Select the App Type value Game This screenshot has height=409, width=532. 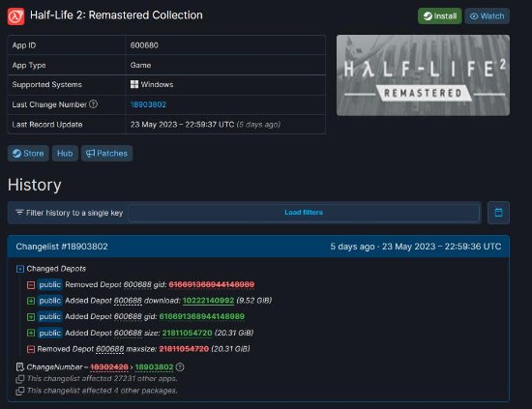140,65
